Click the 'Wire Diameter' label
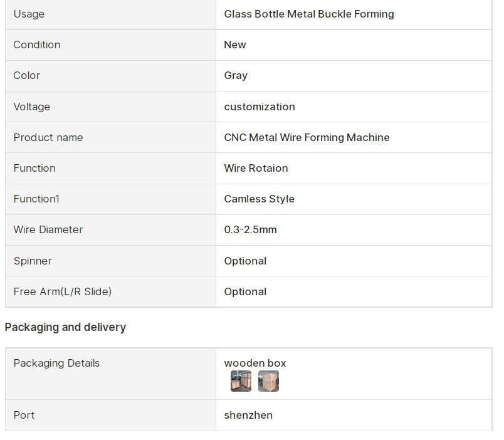Viewport: 504px width, 440px height. [x=48, y=229]
